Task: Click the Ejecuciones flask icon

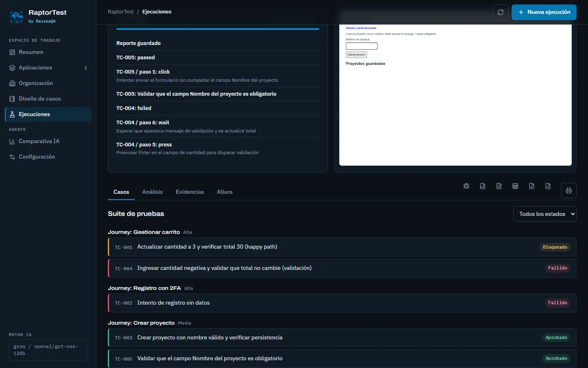Action: pos(12,114)
